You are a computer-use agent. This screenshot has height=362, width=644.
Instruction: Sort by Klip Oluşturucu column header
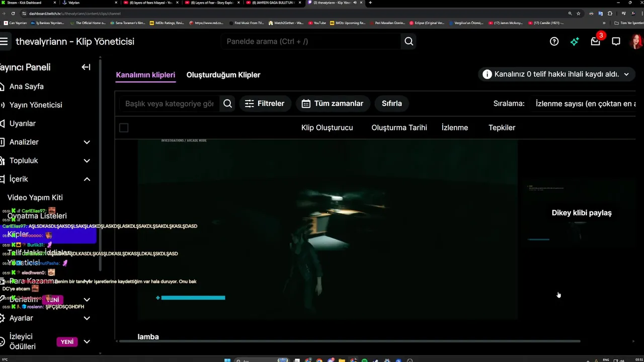pos(327,128)
